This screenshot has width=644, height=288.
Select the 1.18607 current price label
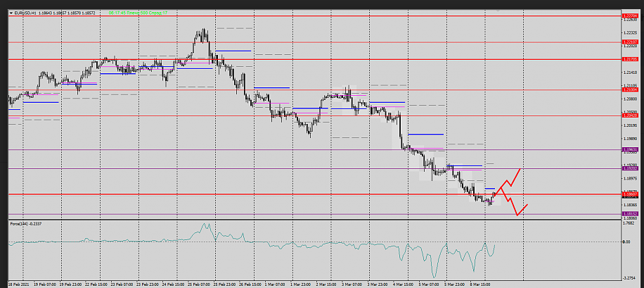point(629,194)
